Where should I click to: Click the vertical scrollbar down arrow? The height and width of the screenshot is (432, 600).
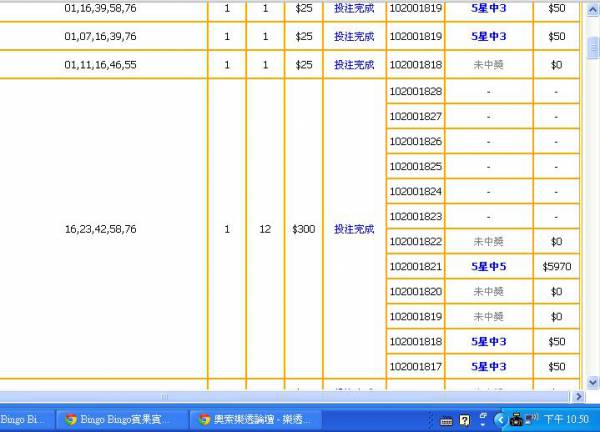pos(591,380)
